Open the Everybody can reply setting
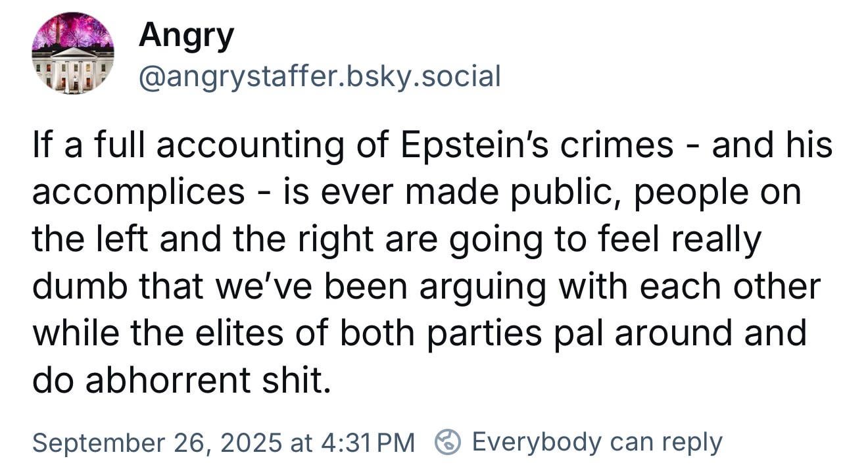The height and width of the screenshot is (465, 868). (597, 442)
